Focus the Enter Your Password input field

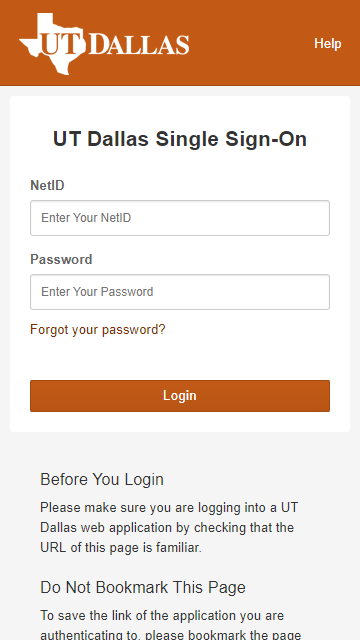tap(180, 292)
